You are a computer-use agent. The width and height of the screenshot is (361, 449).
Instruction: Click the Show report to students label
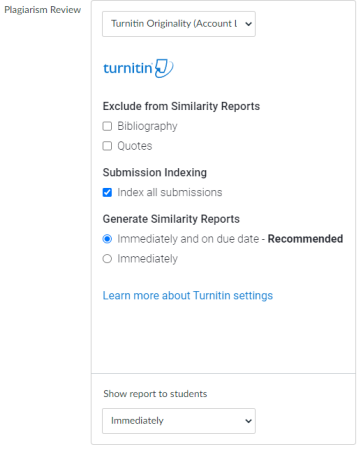pos(155,394)
